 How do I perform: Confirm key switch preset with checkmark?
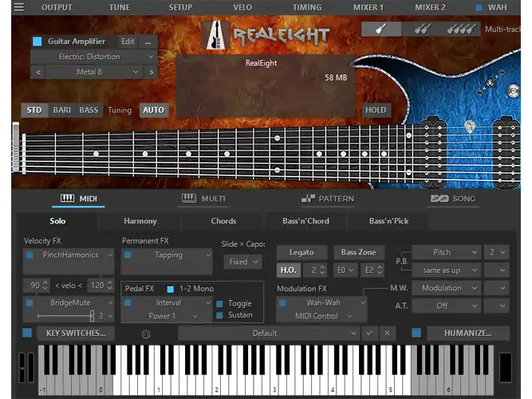(x=369, y=334)
